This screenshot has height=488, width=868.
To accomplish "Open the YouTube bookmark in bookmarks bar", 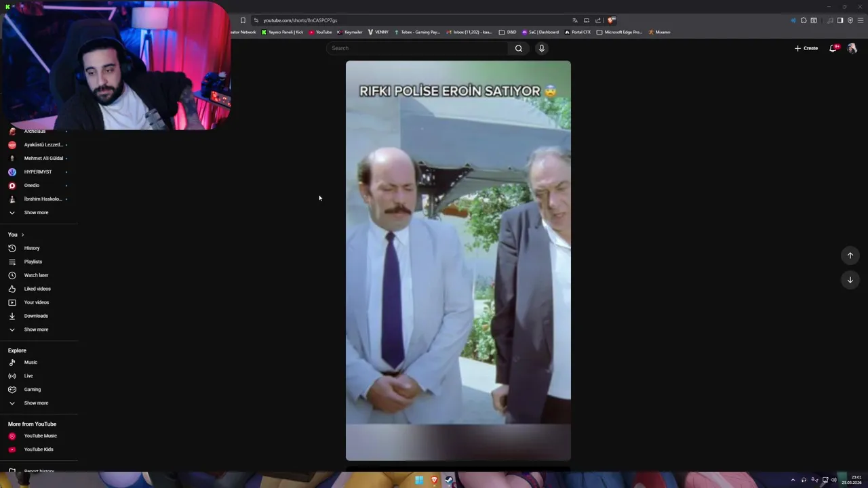I will [320, 32].
